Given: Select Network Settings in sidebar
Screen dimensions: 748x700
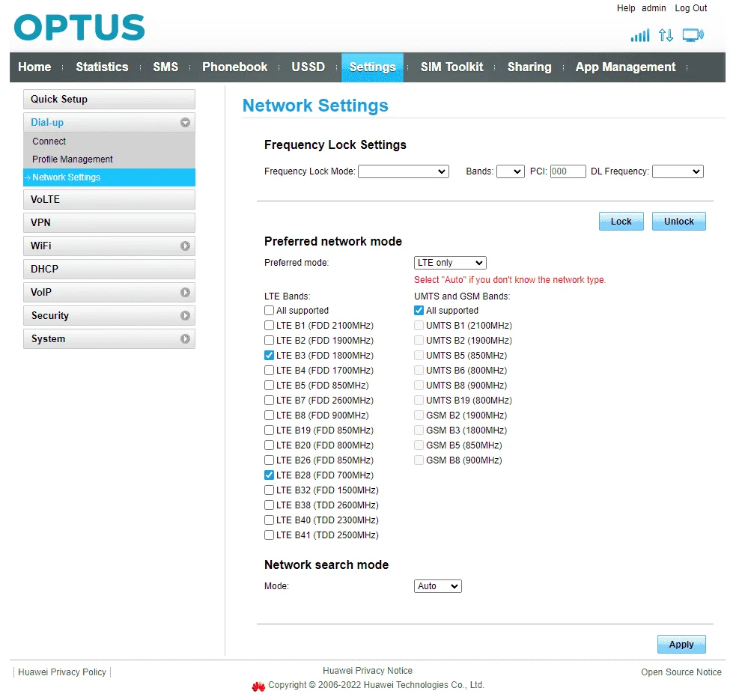Looking at the screenshot, I should [109, 177].
